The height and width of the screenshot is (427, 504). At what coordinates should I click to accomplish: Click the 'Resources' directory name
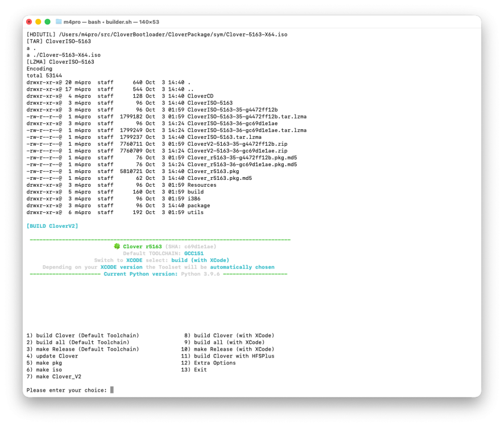pos(202,184)
